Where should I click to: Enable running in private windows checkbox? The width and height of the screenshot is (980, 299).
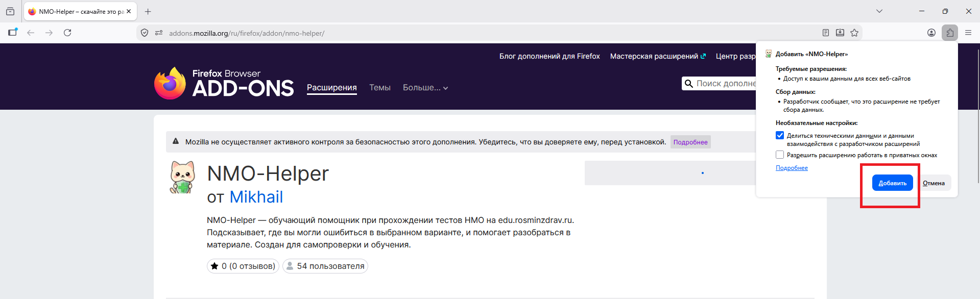780,155
